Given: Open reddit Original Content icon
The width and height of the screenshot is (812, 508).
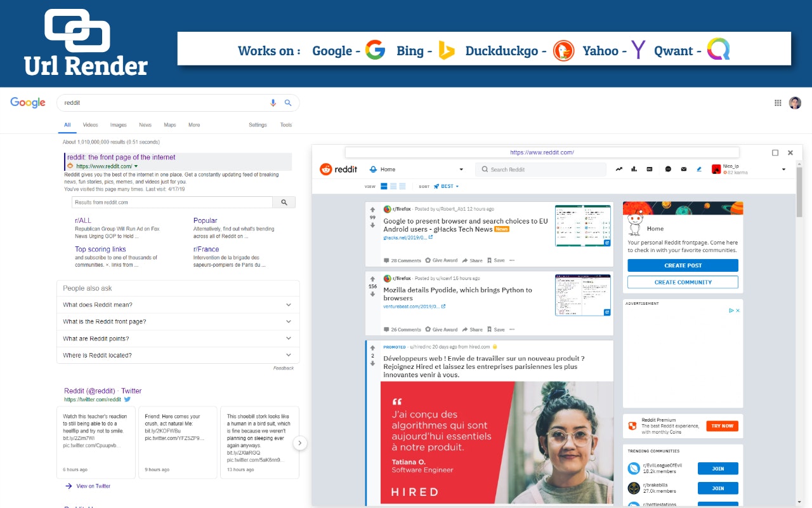Looking at the screenshot, I should 650,170.
